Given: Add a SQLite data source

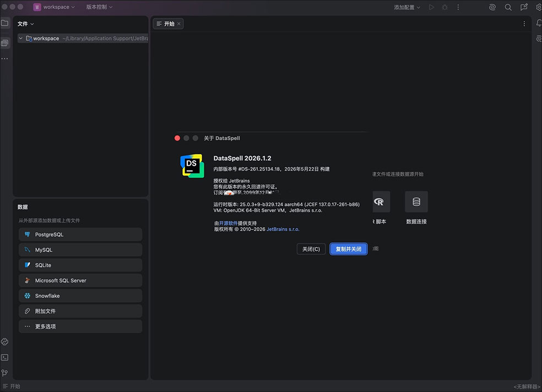Looking at the screenshot, I should [x=80, y=265].
